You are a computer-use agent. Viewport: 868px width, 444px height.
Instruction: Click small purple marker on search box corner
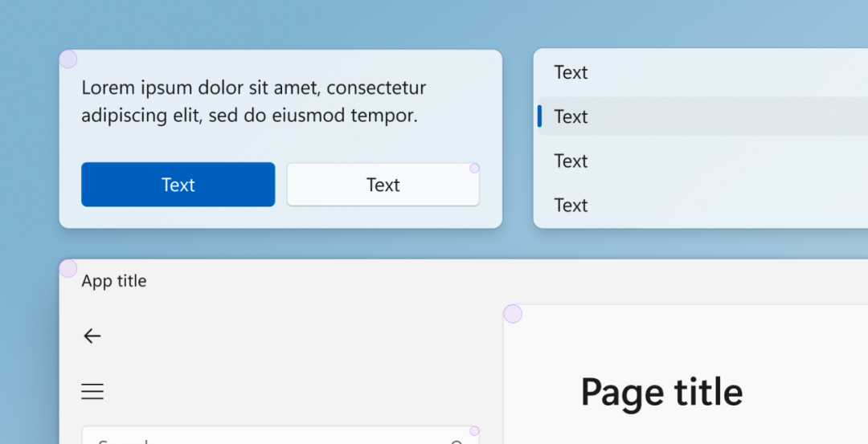(474, 430)
